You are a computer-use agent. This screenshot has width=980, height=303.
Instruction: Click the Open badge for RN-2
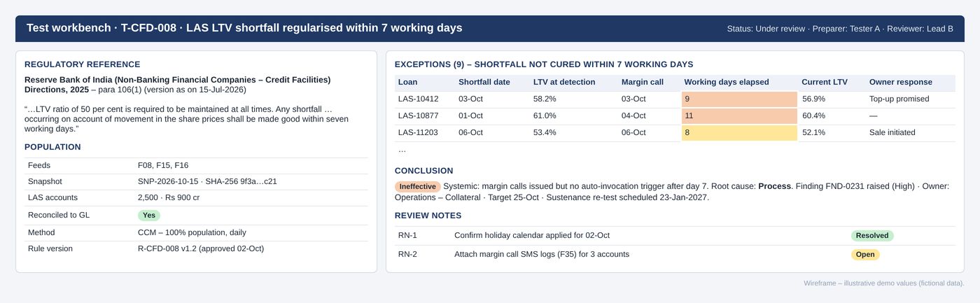(x=865, y=255)
